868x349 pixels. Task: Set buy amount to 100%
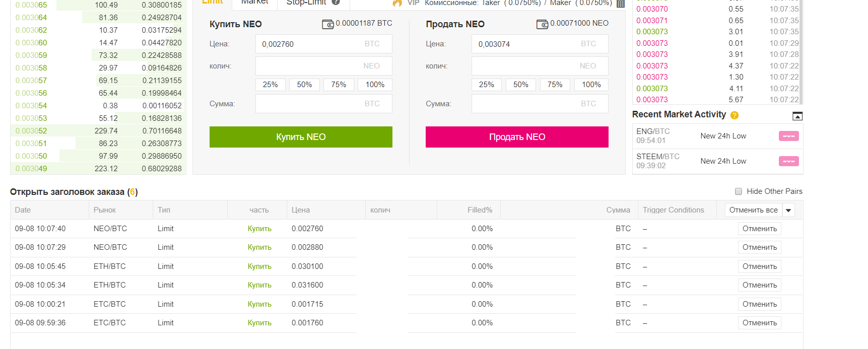pyautogui.click(x=375, y=85)
